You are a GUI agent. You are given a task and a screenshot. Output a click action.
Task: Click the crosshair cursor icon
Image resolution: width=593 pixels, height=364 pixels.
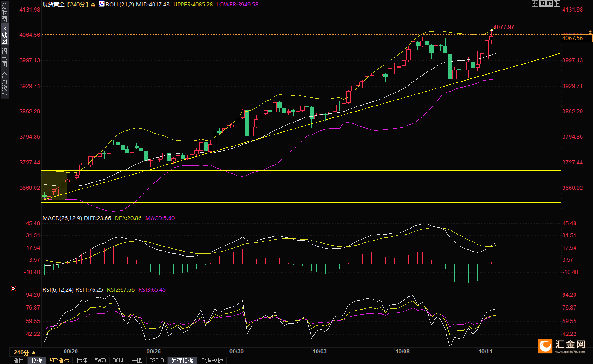coord(535,4)
